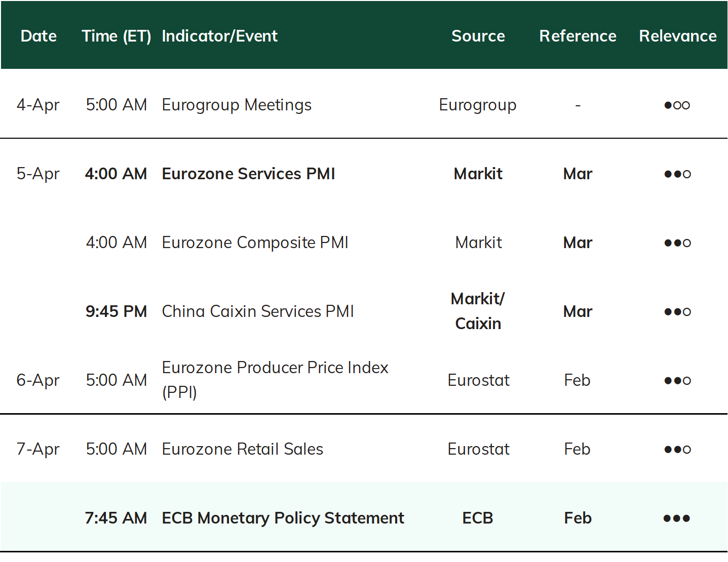Click the Markit/ Caixin source cell
The image size is (728, 562).
pyautogui.click(x=478, y=311)
